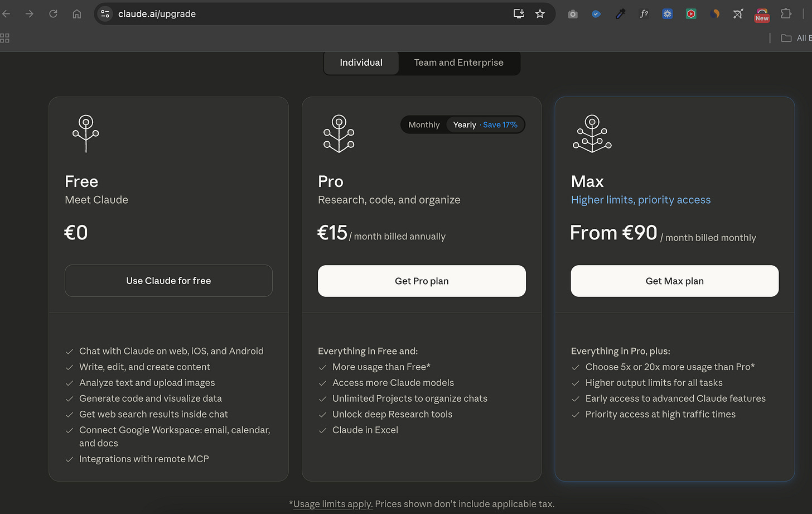
Task: Open the crossed-arrow extension icon
Action: click(738, 14)
